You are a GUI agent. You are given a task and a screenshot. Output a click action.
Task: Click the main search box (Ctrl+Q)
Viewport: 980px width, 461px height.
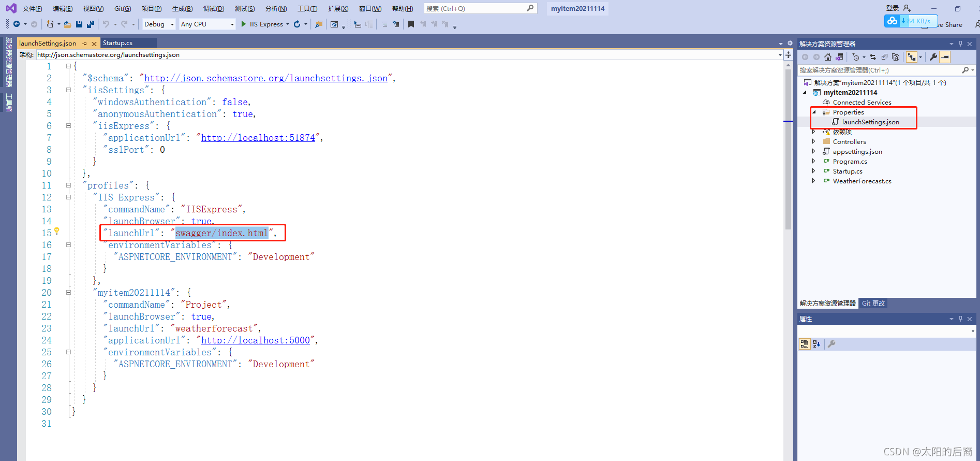tap(480, 8)
